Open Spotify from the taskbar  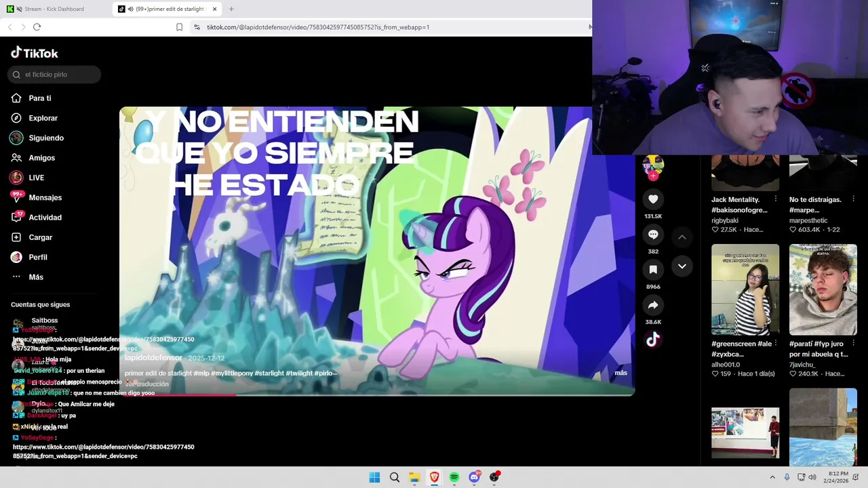click(454, 477)
